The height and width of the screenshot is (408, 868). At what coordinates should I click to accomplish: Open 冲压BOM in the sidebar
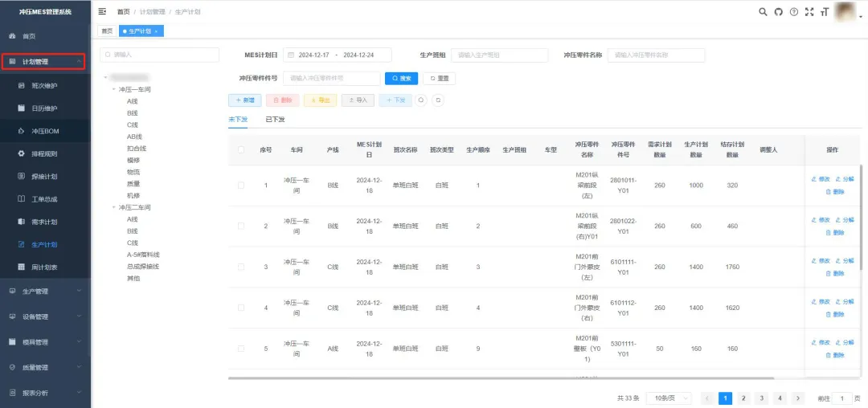click(45, 130)
